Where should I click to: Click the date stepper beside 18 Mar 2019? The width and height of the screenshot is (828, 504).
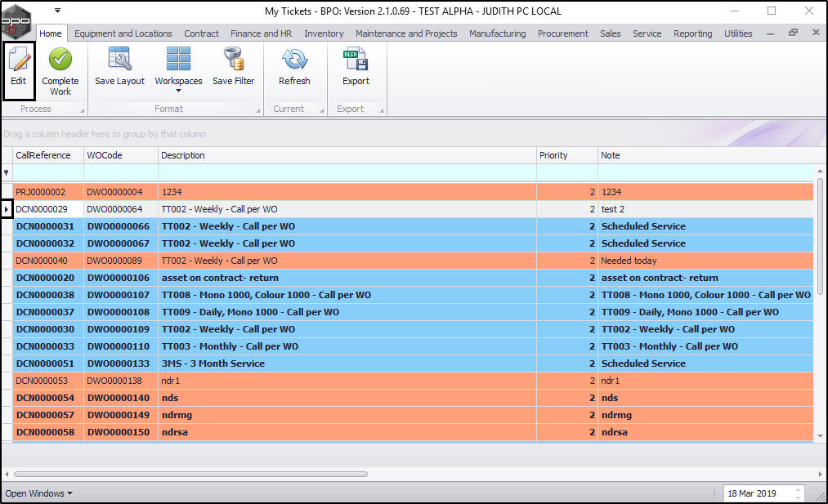799,493
